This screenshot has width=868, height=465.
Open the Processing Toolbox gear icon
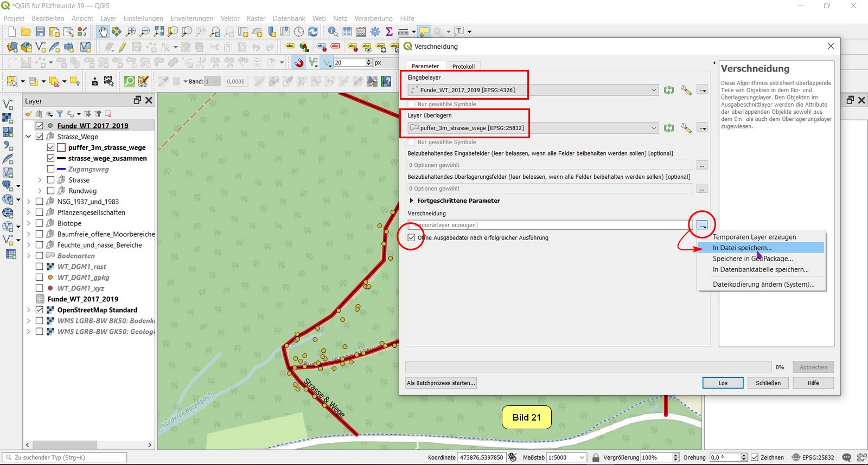[375, 32]
